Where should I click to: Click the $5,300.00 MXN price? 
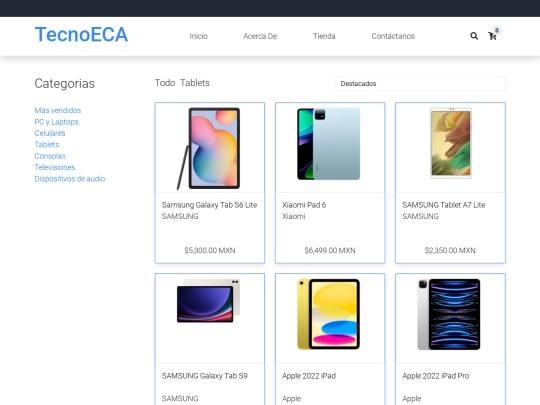(210, 250)
